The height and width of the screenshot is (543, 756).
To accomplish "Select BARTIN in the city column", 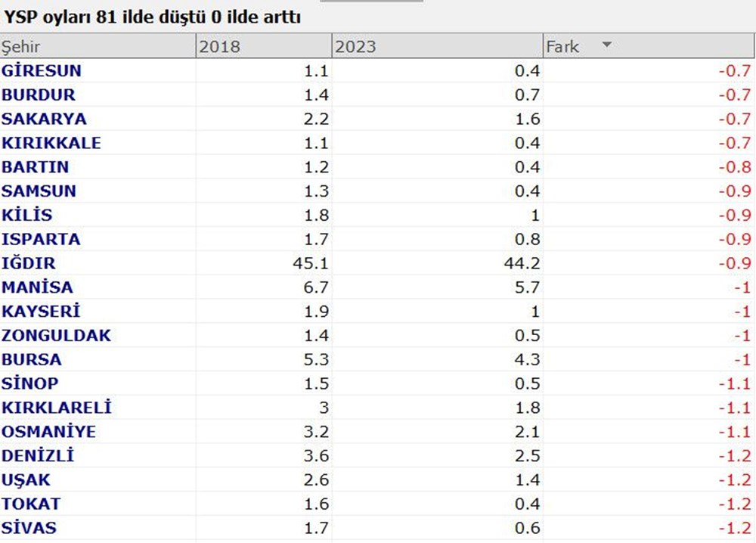I will [x=36, y=167].
